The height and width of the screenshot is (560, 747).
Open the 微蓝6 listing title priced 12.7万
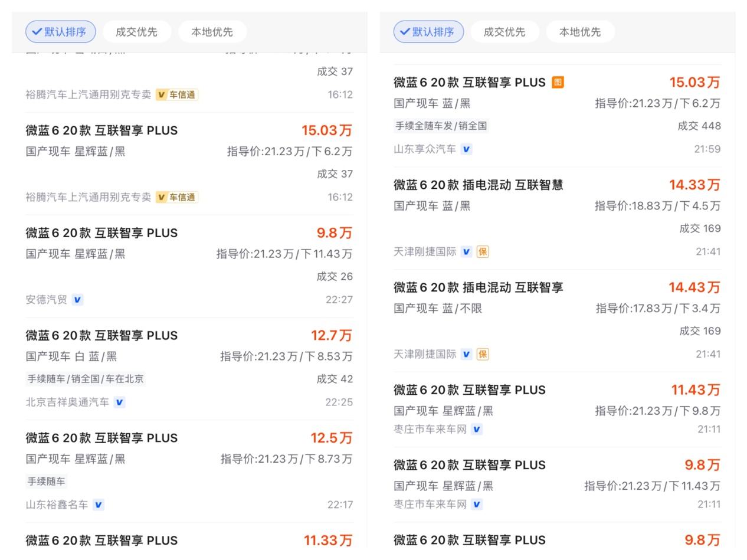pos(101,336)
